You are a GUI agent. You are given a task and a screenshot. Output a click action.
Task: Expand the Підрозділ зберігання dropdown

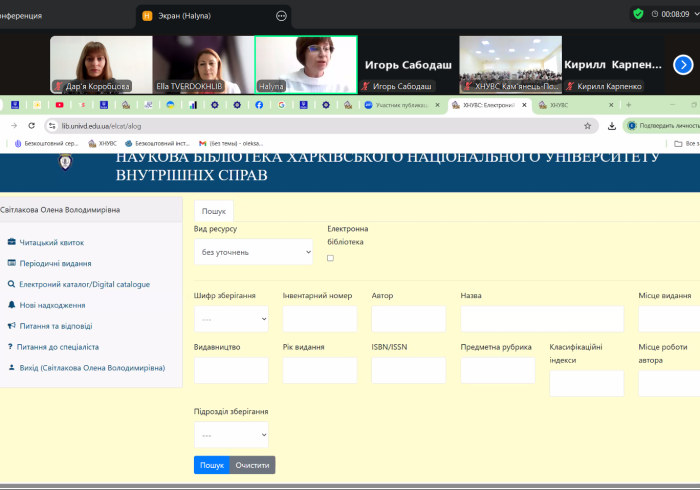click(x=231, y=435)
